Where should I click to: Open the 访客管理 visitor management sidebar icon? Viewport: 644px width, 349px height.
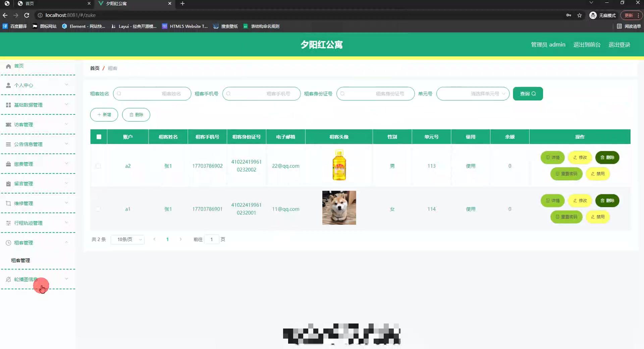[8, 124]
